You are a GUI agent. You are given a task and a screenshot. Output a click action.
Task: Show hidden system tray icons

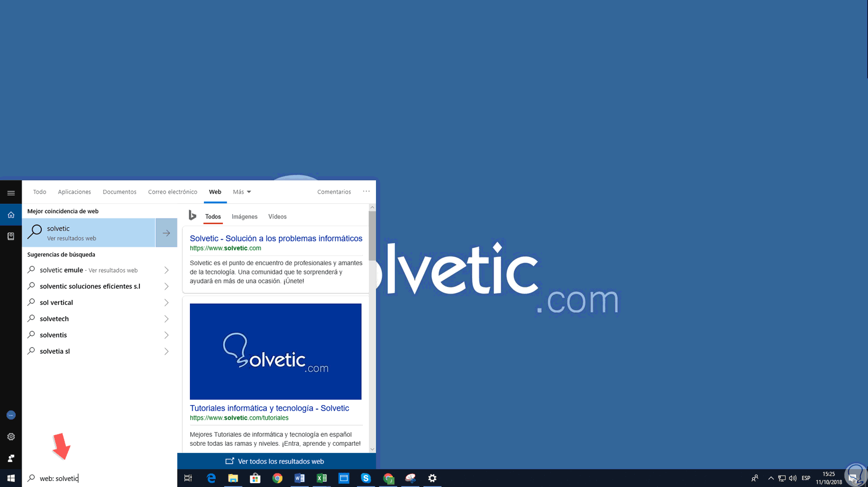pos(771,478)
